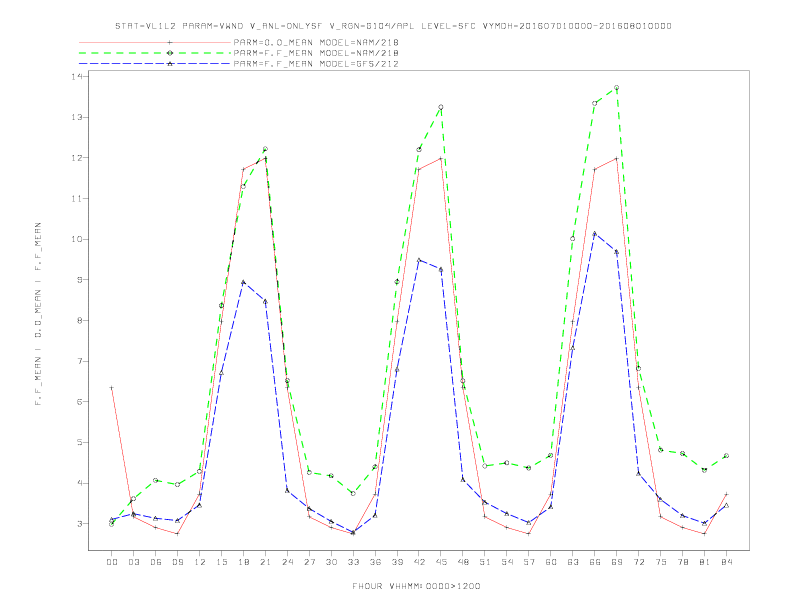
Task: Click x-axis forecast hour label 75
Action: point(661,562)
